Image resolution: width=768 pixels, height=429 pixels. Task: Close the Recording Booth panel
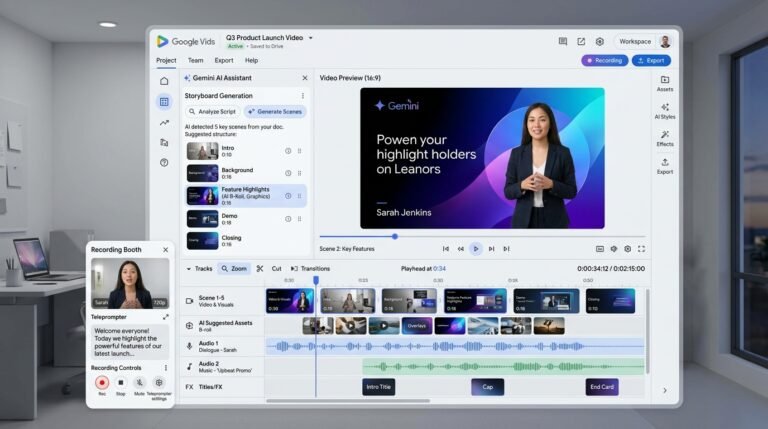point(166,250)
